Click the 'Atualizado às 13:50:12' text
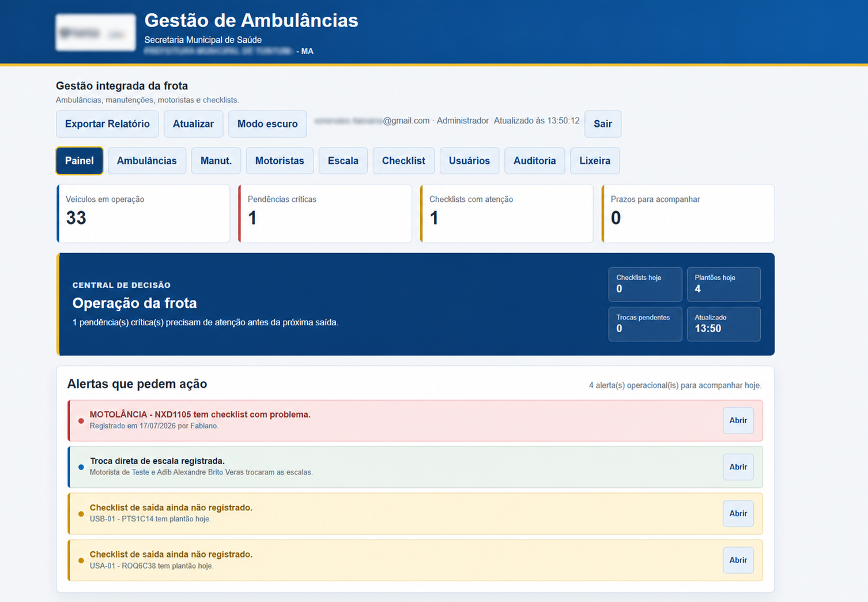 click(x=537, y=121)
